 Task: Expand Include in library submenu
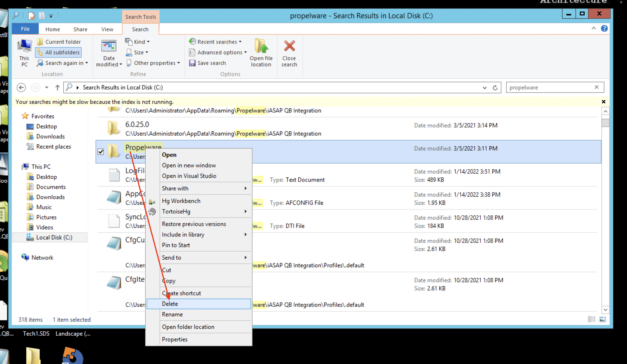pos(199,235)
